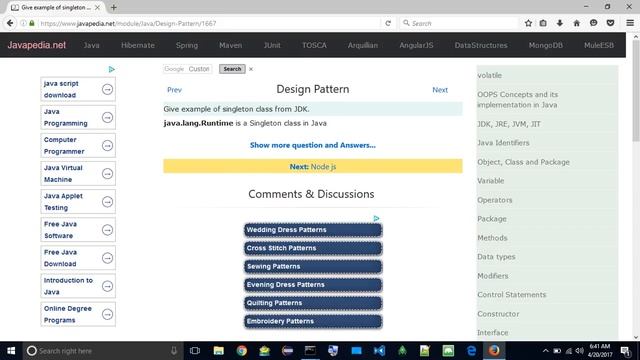Expand the 'Free Java Download' ad arrow
This screenshot has height=360, width=640.
pyautogui.click(x=107, y=258)
